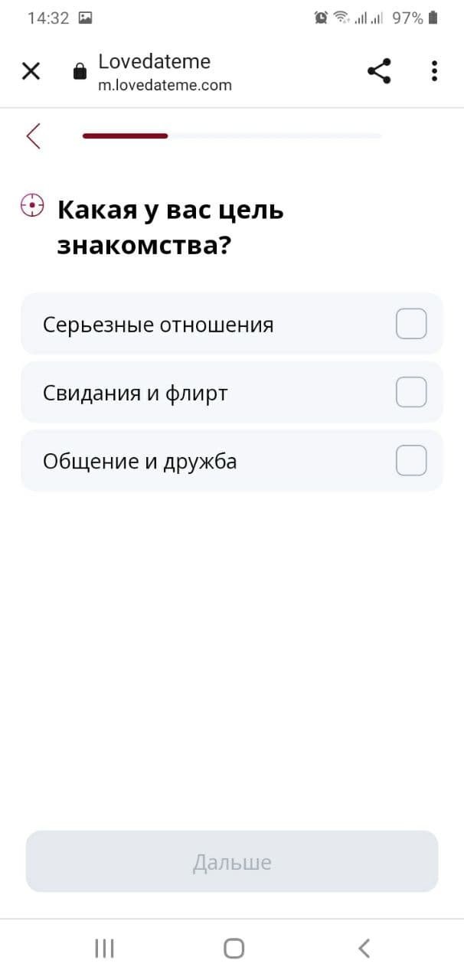This screenshot has height=980, width=464.
Task: Tap the lock icon beside Lovedateme
Action: coord(80,72)
